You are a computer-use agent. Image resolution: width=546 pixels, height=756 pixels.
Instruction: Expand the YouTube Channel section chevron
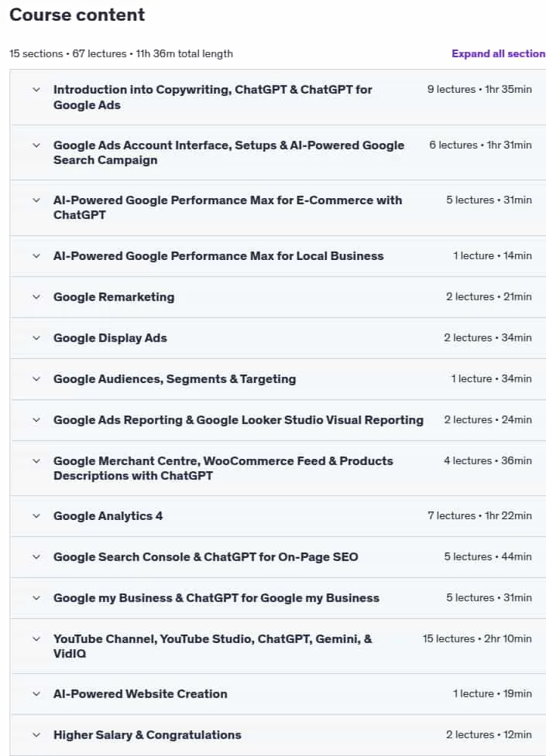[x=36, y=639]
